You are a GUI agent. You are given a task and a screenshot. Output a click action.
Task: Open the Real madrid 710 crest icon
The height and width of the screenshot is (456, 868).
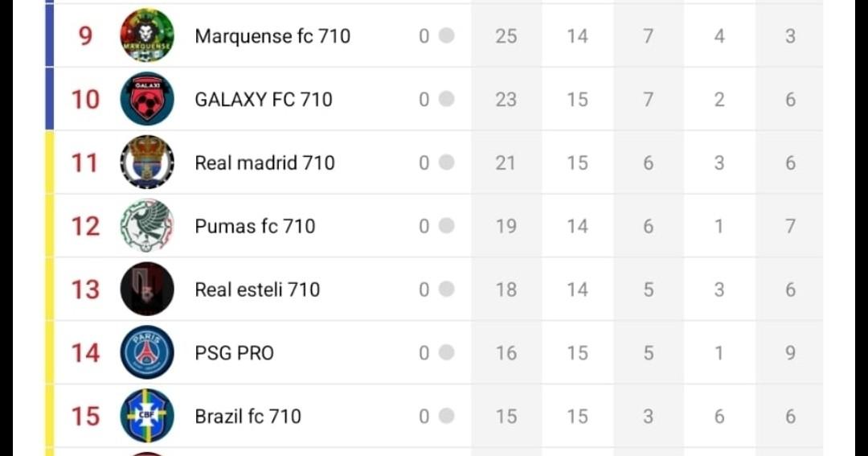[147, 162]
